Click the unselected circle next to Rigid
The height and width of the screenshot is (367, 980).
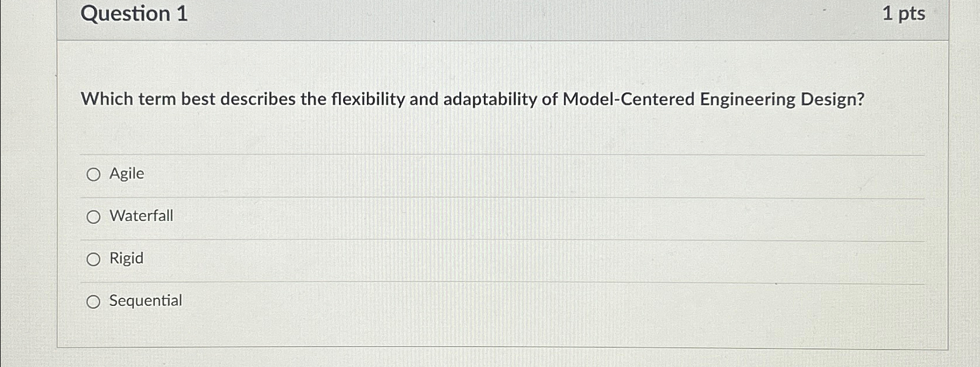tap(93, 259)
